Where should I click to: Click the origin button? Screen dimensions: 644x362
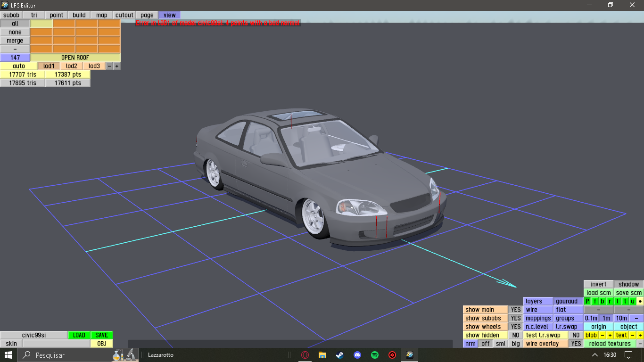pos(599,327)
